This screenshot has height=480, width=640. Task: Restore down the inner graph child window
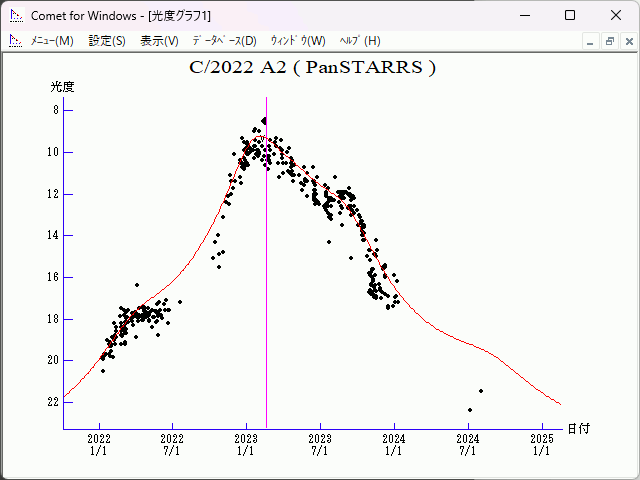pyautogui.click(x=609, y=41)
